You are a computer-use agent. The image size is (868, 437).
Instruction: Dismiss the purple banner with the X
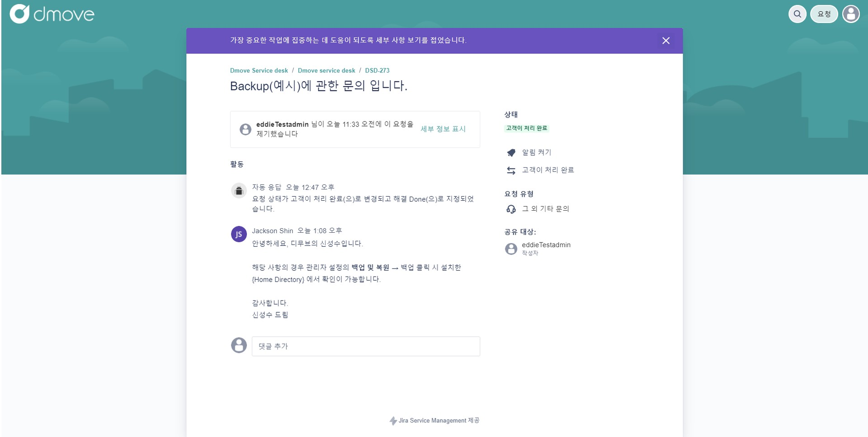click(x=666, y=41)
